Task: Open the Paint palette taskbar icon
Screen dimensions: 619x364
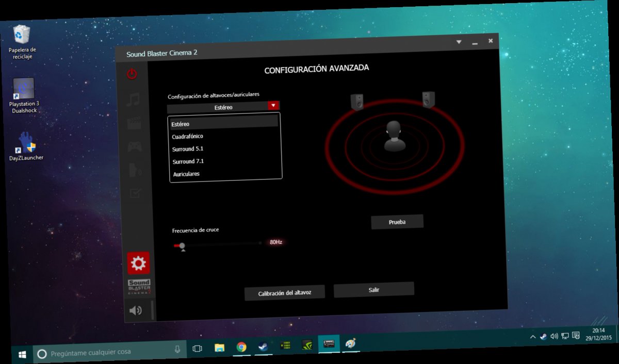Action: coord(351,342)
